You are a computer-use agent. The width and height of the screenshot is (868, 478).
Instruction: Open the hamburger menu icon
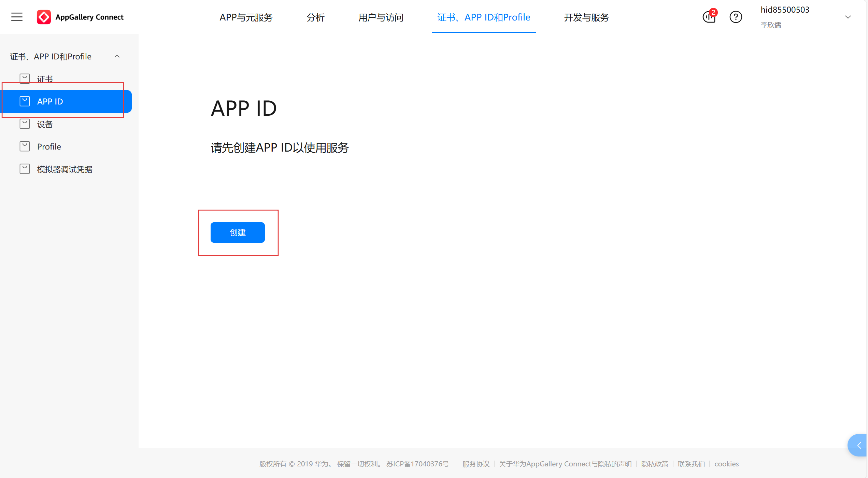pyautogui.click(x=17, y=17)
